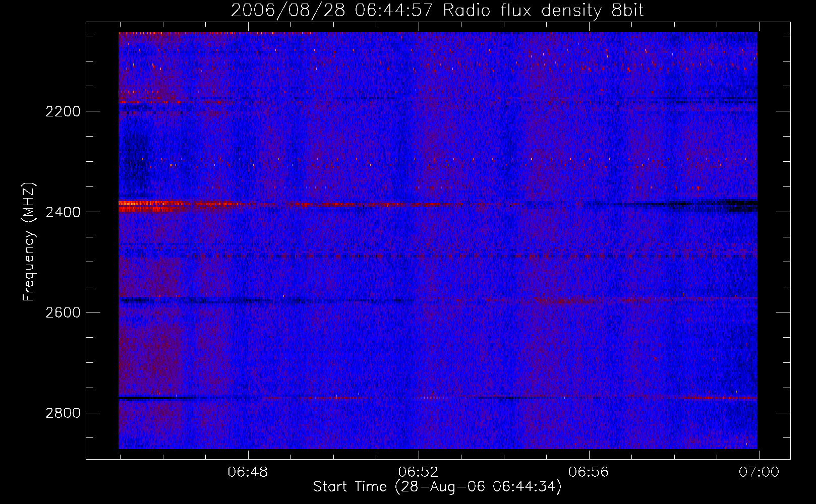Click the "Start Time (28-Aug-06 06:44:34)" axis label
This screenshot has height=504, width=816.
pos(437,487)
